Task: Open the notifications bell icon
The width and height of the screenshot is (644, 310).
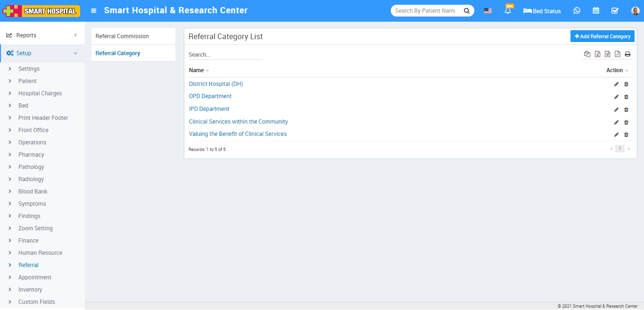Action: pyautogui.click(x=508, y=11)
